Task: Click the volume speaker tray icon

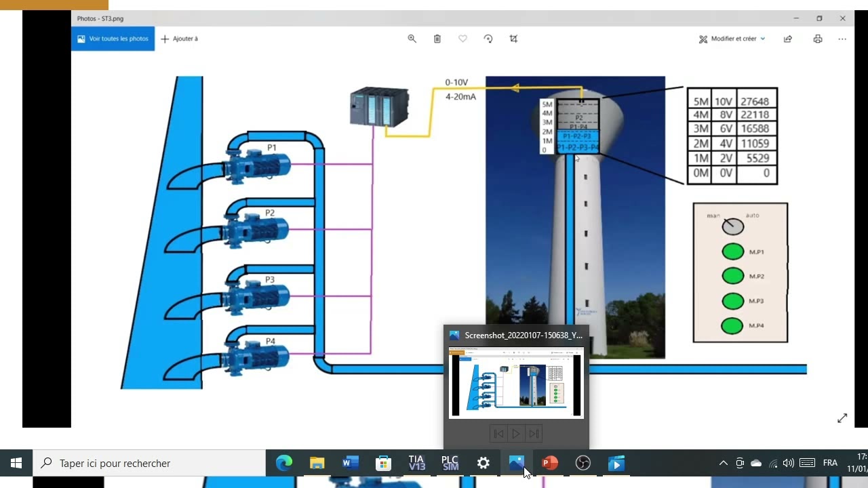Action: pyautogui.click(x=788, y=463)
